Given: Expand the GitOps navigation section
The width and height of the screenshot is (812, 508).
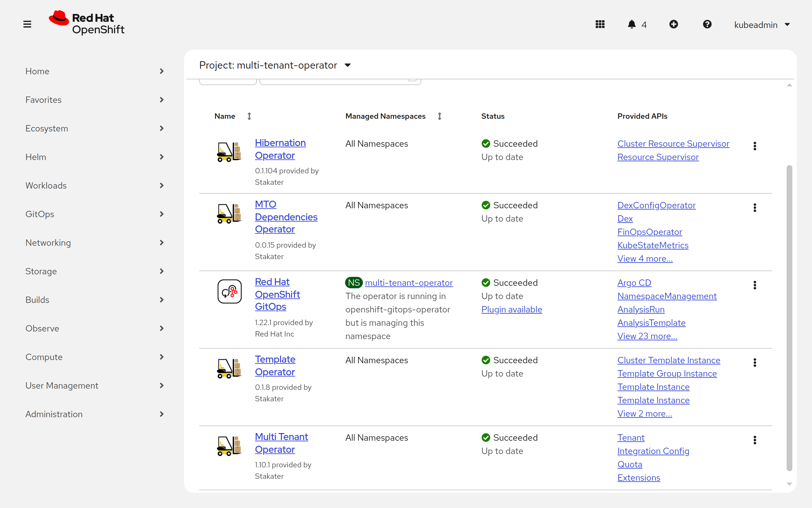Looking at the screenshot, I should (95, 214).
